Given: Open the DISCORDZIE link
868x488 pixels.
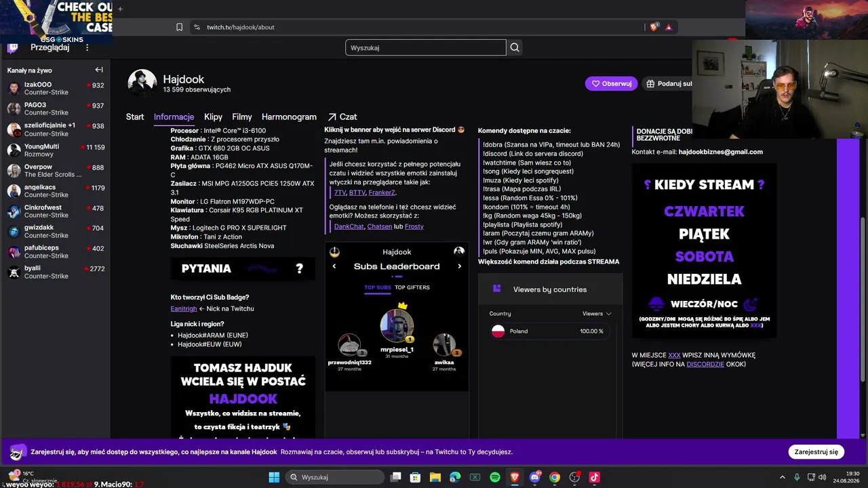Looking at the screenshot, I should point(705,364).
